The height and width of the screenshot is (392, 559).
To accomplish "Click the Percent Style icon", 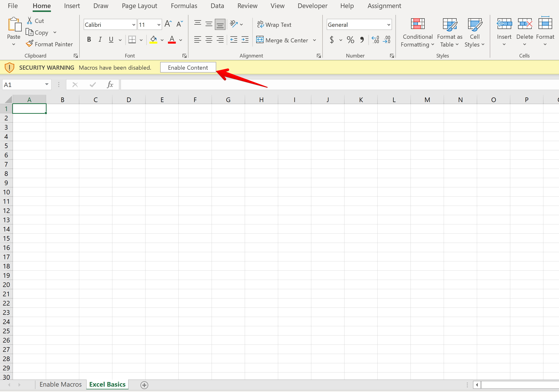I will (x=350, y=40).
